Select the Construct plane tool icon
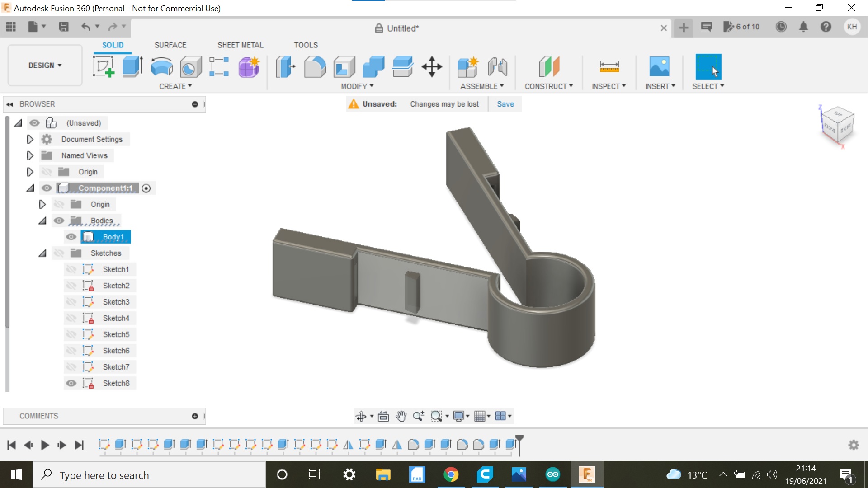This screenshot has height=488, width=868. pos(549,66)
